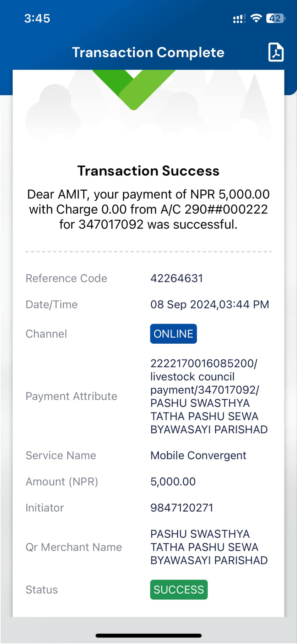Tap the initiator number 9847120271
297x644 pixels.
182,508
